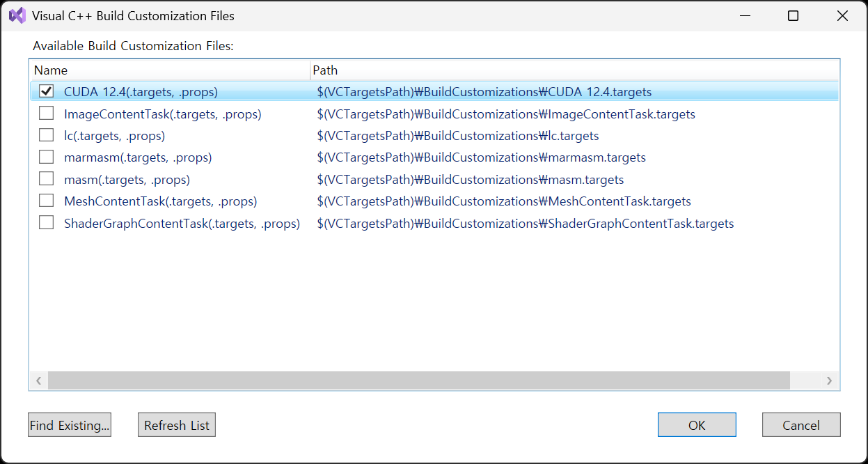Select the CUDA 12.4(.targets, .props) name

pos(141,91)
